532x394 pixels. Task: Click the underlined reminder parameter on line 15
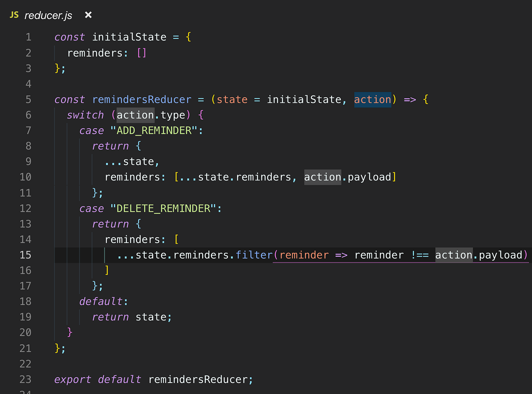click(x=304, y=255)
